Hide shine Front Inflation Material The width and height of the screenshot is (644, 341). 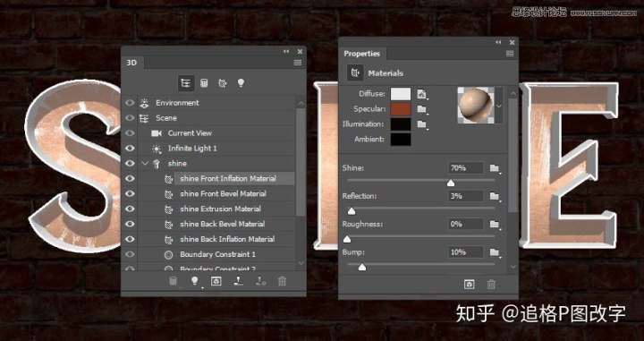[x=130, y=179]
